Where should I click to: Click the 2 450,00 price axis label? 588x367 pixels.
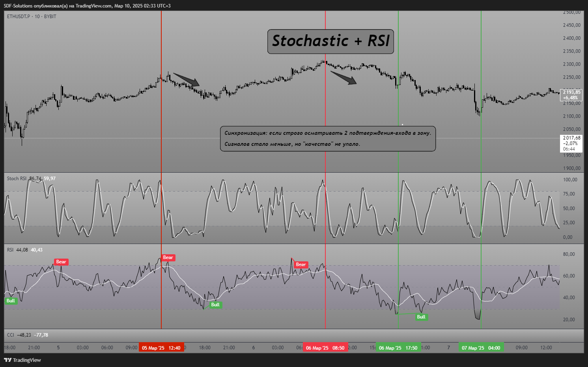coord(572,25)
